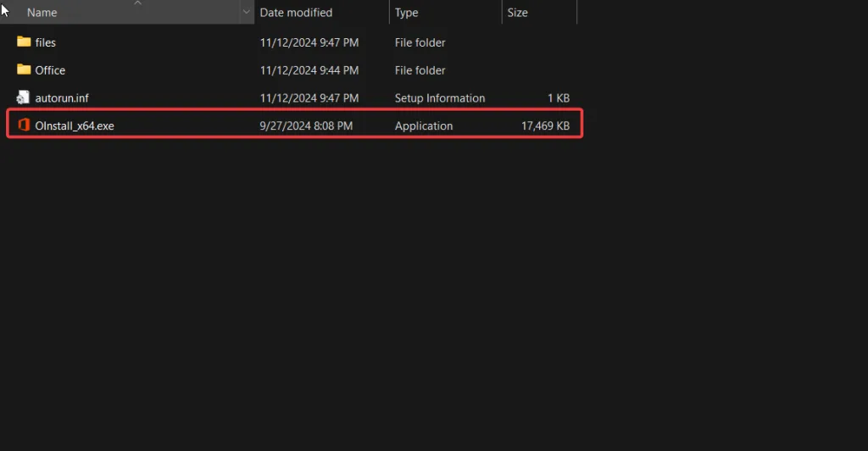868x451 pixels.
Task: Select the folder named "files"
Action: click(46, 42)
